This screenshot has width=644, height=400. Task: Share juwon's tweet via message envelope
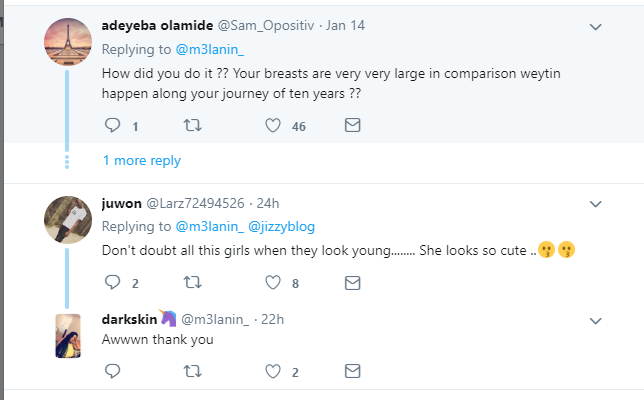[352, 283]
